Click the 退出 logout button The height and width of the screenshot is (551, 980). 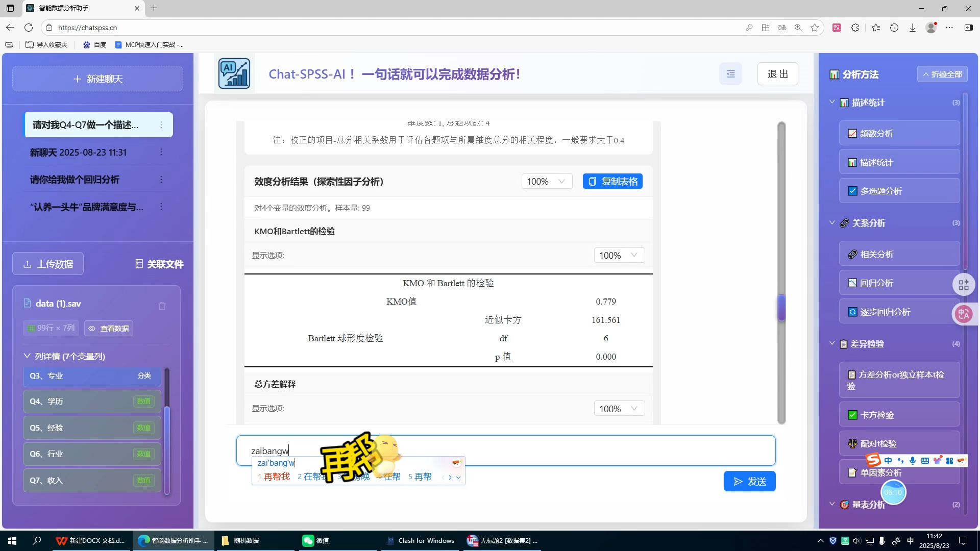[777, 74]
